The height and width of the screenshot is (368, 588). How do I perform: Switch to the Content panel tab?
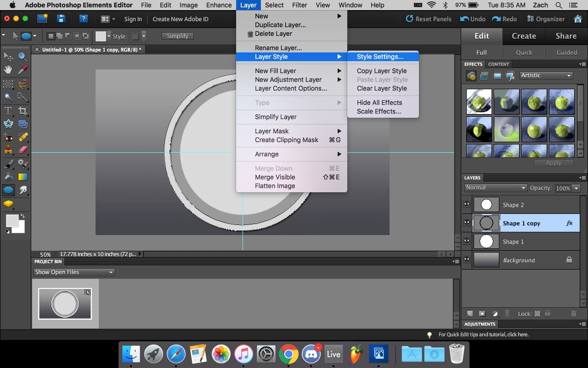pyautogui.click(x=498, y=64)
